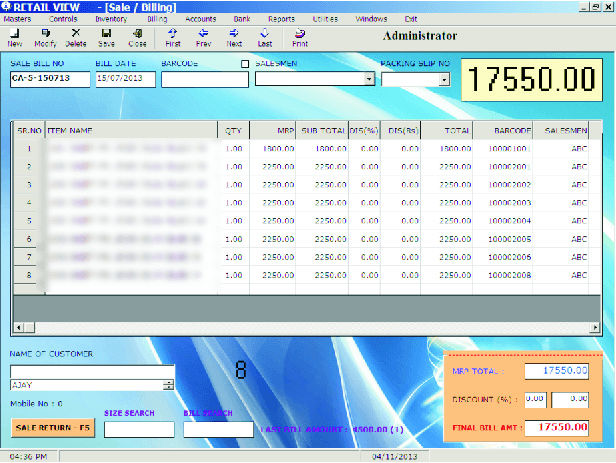Open the Exit menu
The height and width of the screenshot is (463, 616).
(411, 19)
